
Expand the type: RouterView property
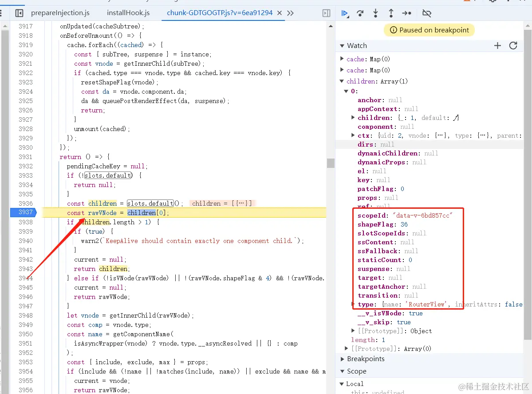353,304
